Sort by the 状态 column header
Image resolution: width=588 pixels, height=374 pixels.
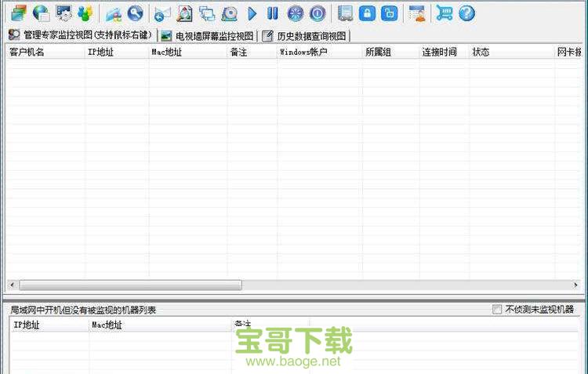click(512, 53)
